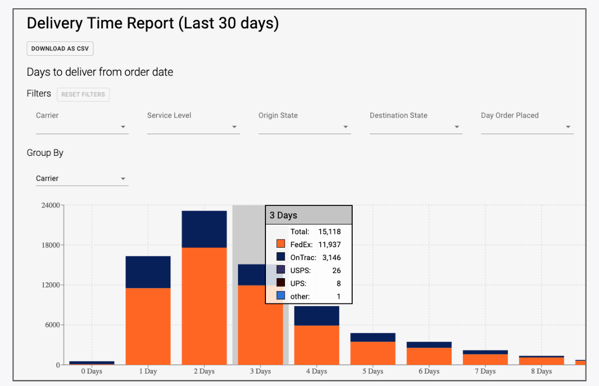Select the 7 Days bar
Screen dimensions: 599x386
(x=485, y=357)
